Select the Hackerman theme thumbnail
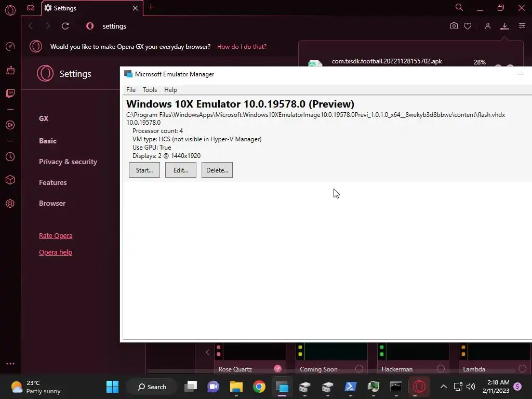 click(x=413, y=352)
